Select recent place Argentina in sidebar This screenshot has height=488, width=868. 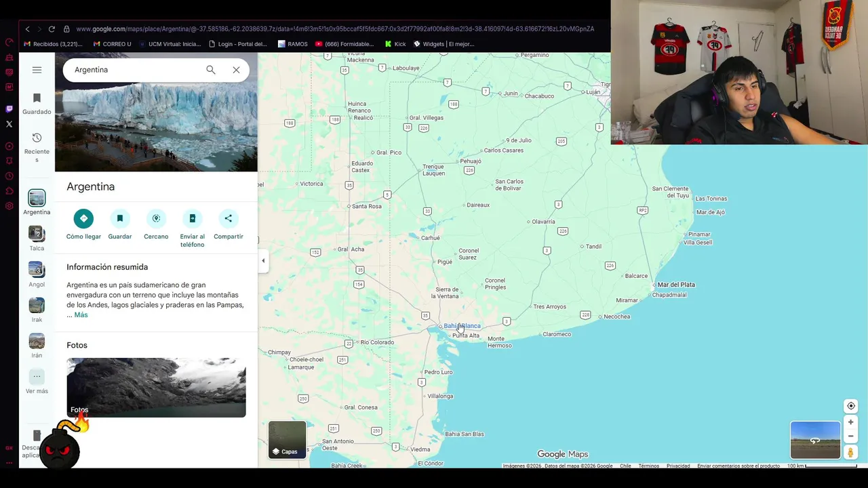(37, 203)
